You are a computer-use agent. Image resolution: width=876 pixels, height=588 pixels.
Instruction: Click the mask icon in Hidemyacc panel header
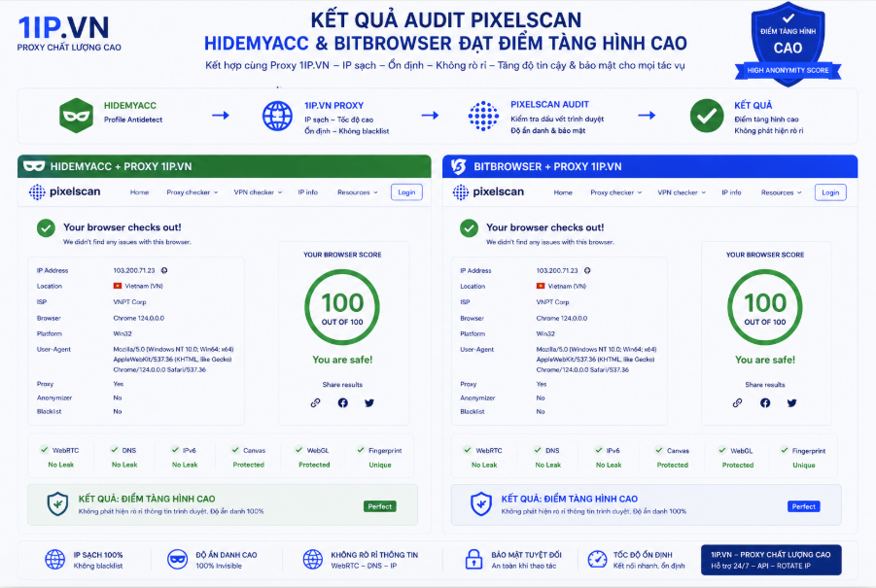click(34, 166)
